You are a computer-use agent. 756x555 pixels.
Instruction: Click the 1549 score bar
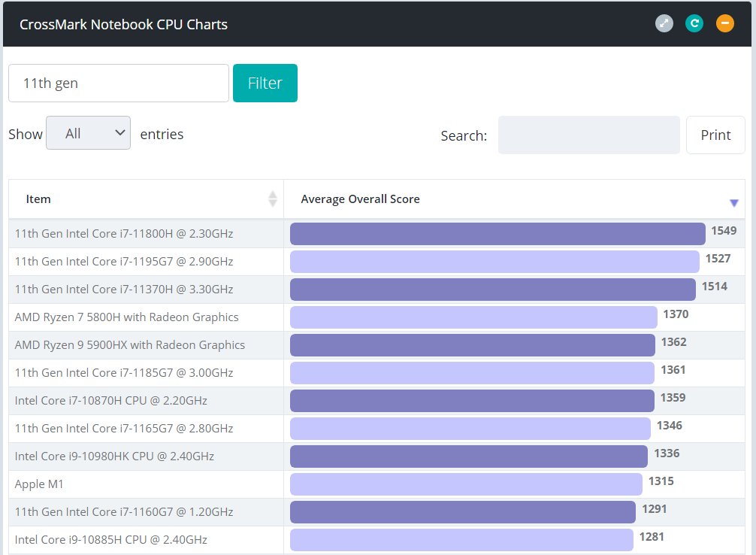pos(497,234)
